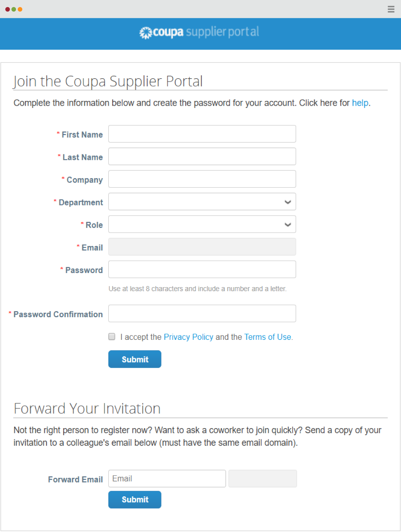Click the Password input field
Image resolution: width=401 pixels, height=532 pixels.
click(202, 269)
